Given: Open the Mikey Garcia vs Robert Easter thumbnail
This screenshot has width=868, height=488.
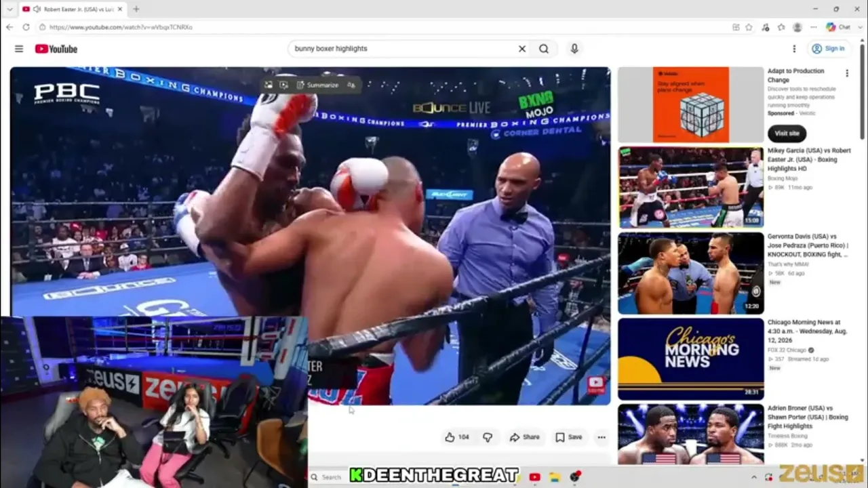Looking at the screenshot, I should point(690,188).
